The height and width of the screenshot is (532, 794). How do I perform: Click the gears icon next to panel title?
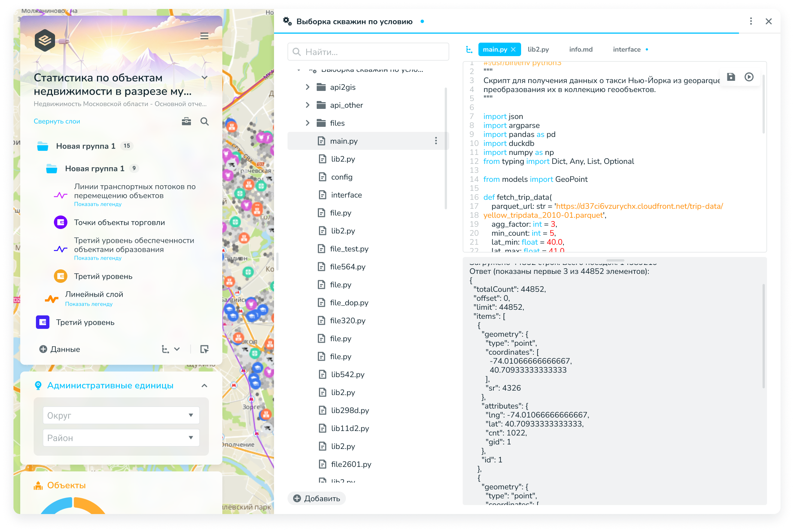(287, 21)
